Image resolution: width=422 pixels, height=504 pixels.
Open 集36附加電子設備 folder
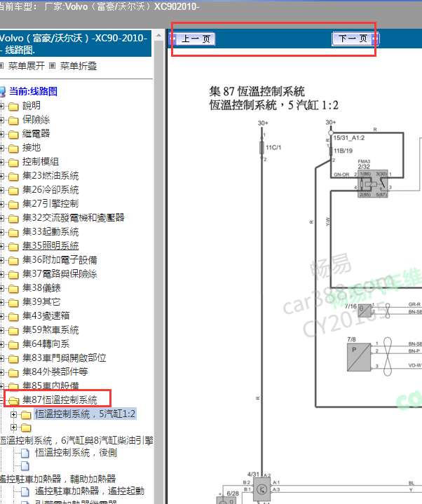coord(60,260)
